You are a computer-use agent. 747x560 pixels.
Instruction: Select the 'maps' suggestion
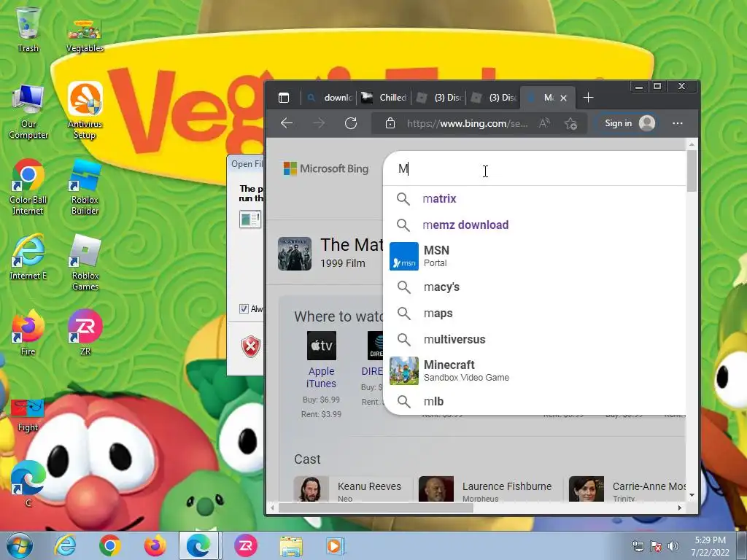tap(533, 313)
